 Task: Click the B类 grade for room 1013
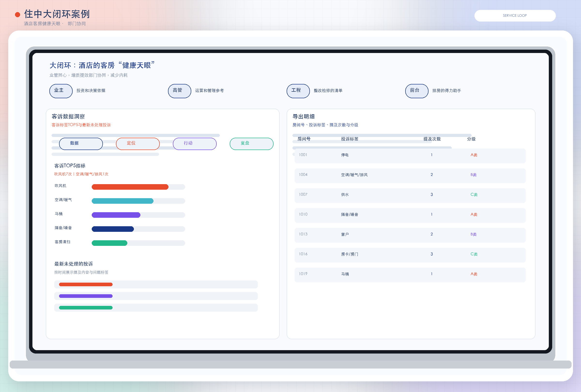[473, 234]
